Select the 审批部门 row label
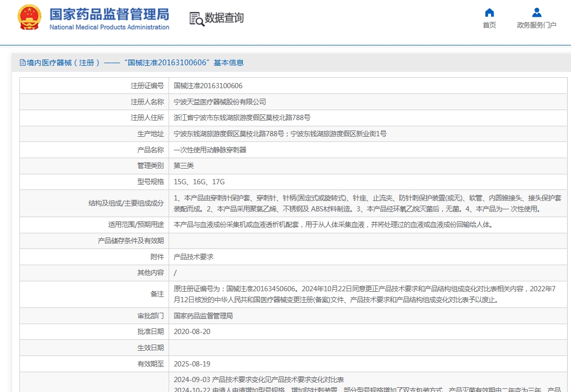 [151, 316]
